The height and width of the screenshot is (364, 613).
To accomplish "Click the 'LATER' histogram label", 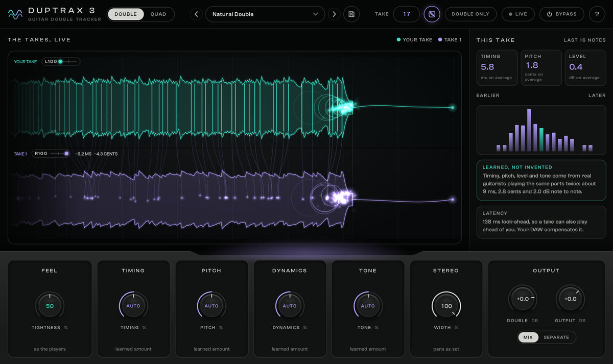I will pyautogui.click(x=597, y=95).
